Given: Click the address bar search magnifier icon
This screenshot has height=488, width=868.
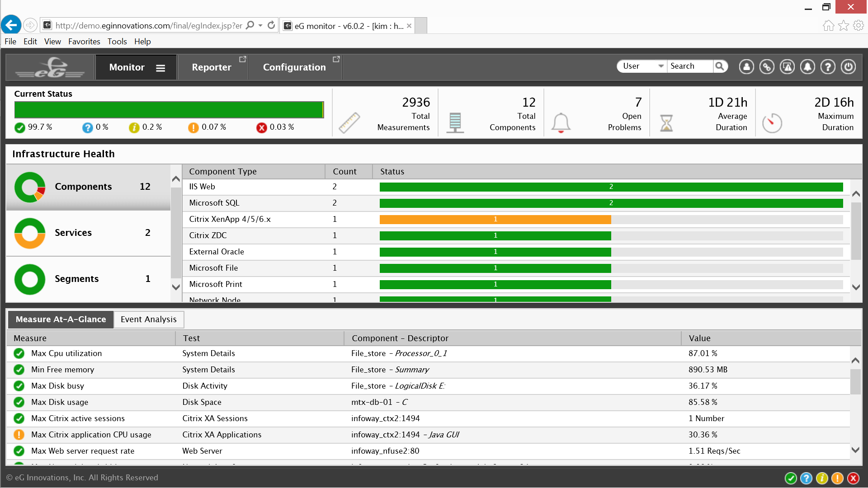Looking at the screenshot, I should coord(250,25).
